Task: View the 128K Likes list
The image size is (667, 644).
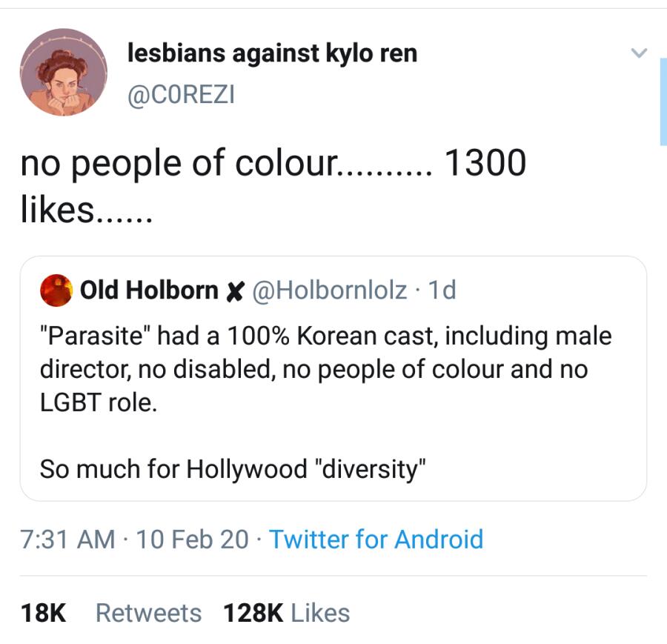Action: pos(286,613)
